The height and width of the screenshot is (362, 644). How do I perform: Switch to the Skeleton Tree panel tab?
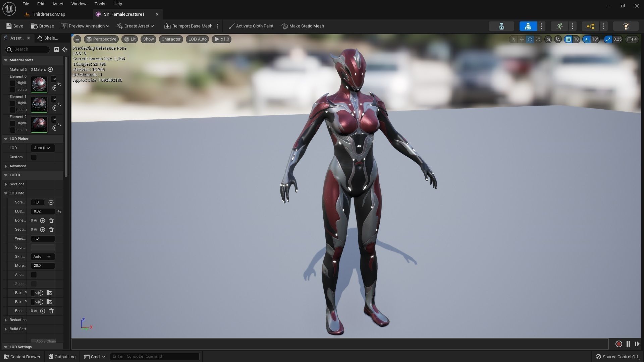tap(48, 38)
